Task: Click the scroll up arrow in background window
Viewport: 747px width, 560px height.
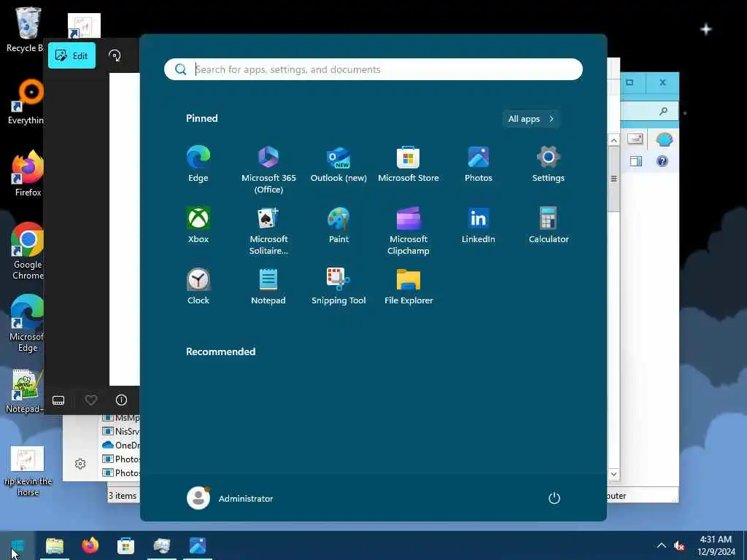Action: point(614,141)
